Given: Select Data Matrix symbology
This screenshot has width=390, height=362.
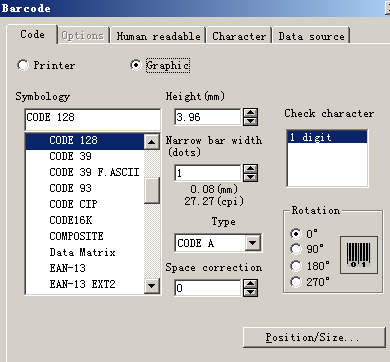Looking at the screenshot, I should click(x=85, y=252).
